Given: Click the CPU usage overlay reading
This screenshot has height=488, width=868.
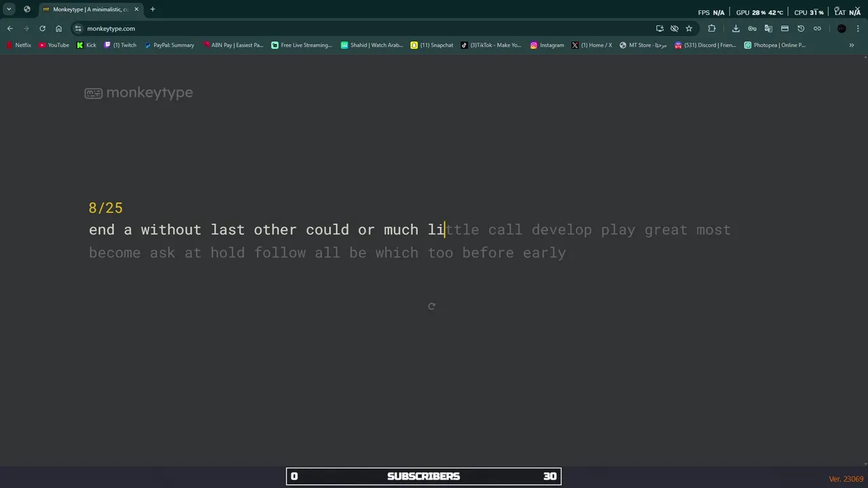Looking at the screenshot, I should 809,12.
